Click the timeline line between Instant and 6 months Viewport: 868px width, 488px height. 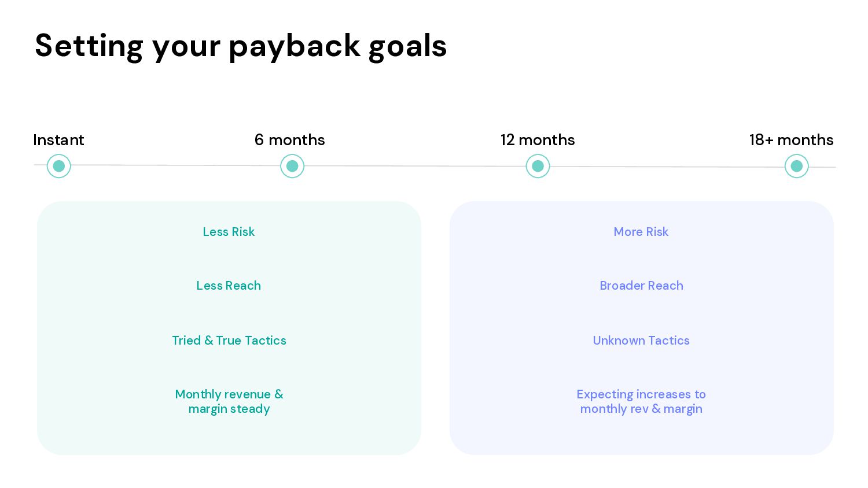[x=175, y=165]
